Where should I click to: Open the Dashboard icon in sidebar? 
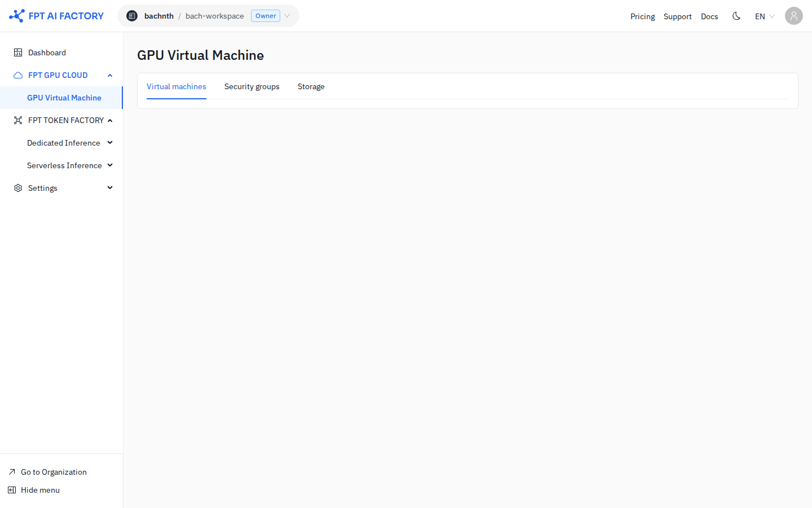pos(18,52)
